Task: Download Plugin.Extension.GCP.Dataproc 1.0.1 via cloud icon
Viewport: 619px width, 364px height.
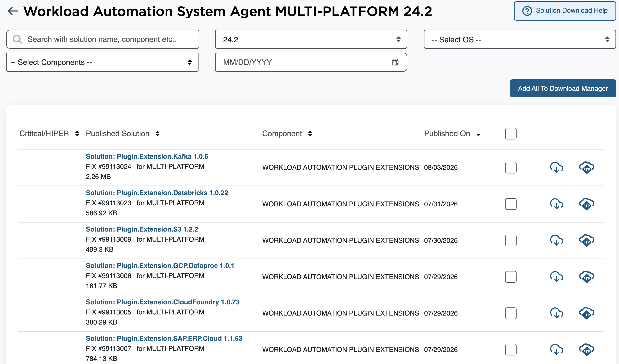Action: (x=556, y=277)
